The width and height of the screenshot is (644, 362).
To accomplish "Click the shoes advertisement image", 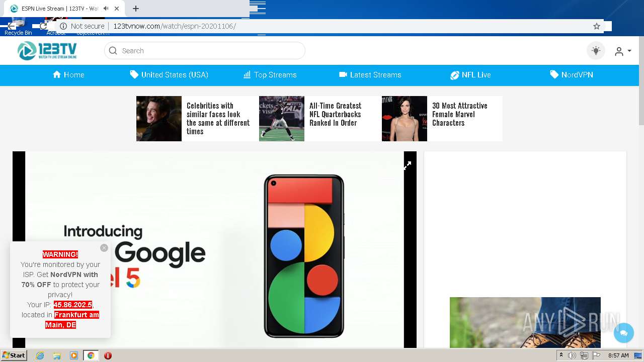I will click(x=525, y=323).
